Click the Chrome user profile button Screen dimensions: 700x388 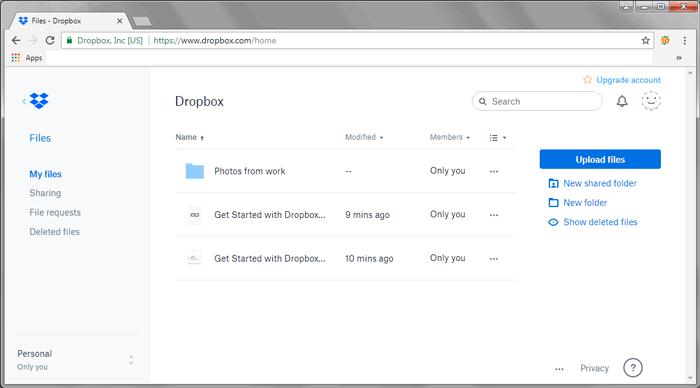pos(626,6)
